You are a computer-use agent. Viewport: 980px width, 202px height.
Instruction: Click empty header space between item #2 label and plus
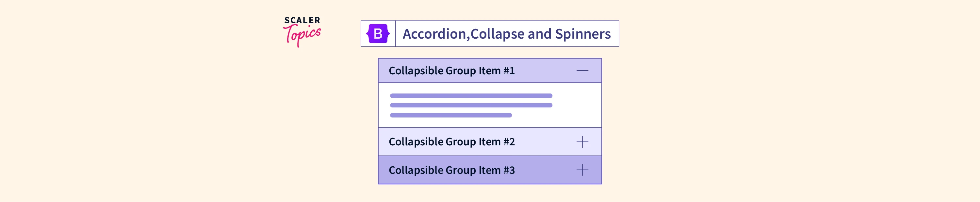[x=545, y=142]
